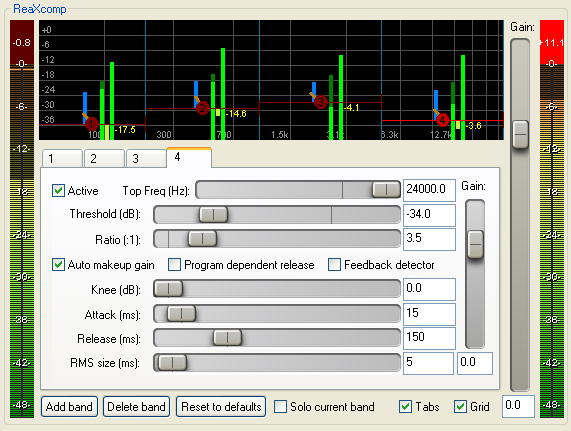The image size is (571, 431).
Task: Click the Add band button
Action: click(x=69, y=406)
